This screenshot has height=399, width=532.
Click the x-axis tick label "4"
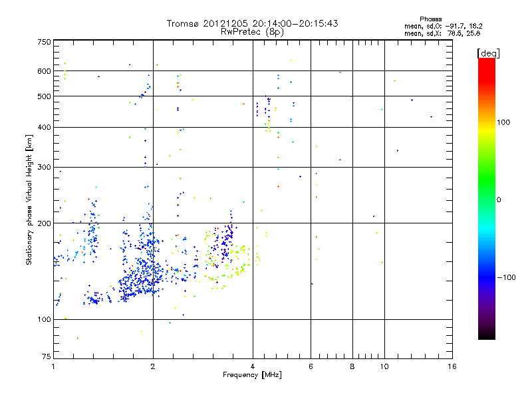pyautogui.click(x=253, y=366)
